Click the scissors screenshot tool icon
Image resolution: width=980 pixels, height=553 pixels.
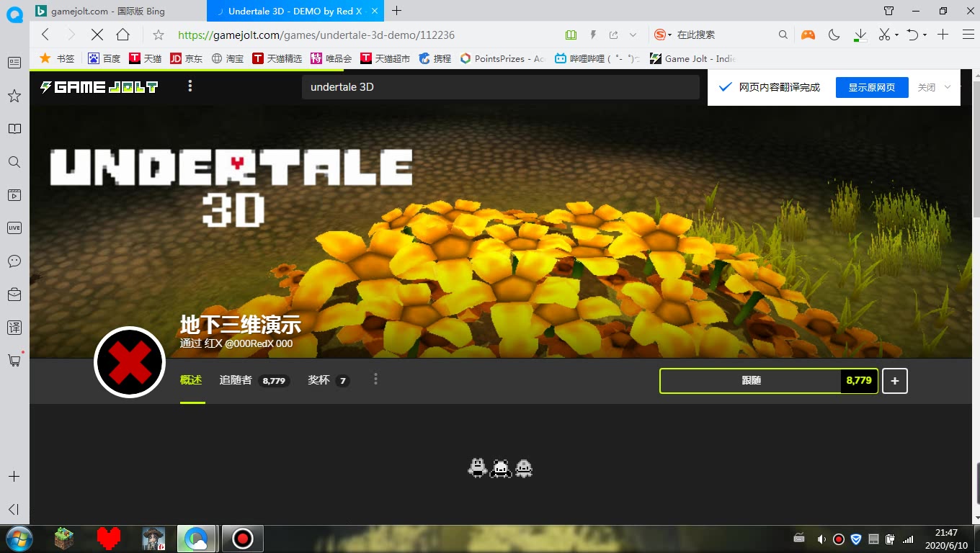click(884, 35)
